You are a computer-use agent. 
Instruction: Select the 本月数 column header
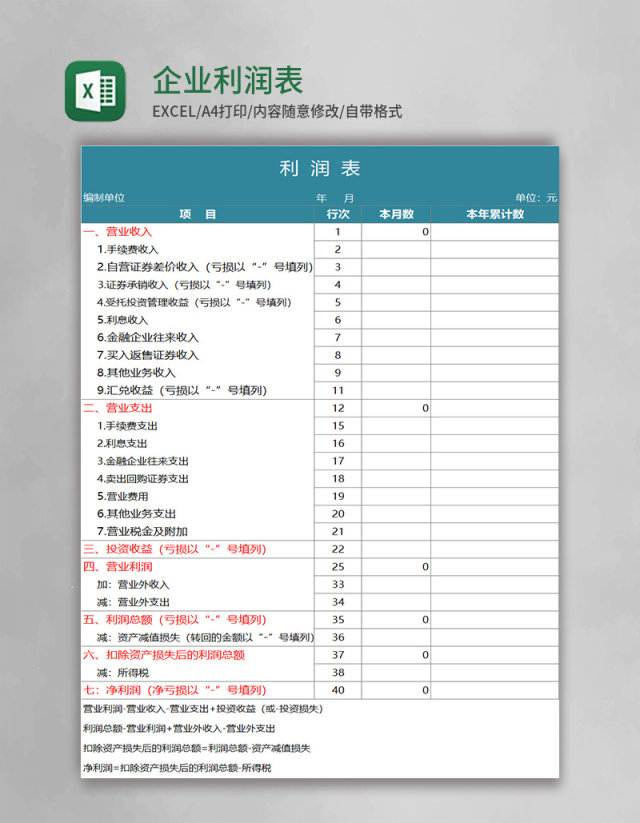(396, 214)
